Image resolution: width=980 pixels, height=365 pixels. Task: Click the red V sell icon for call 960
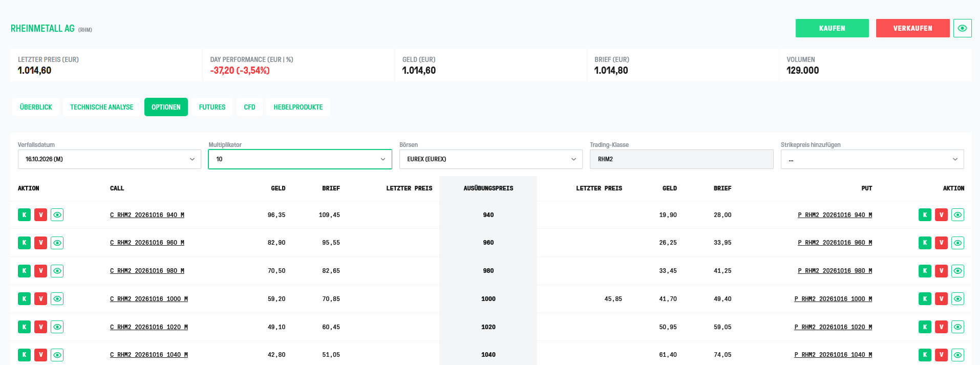coord(40,243)
